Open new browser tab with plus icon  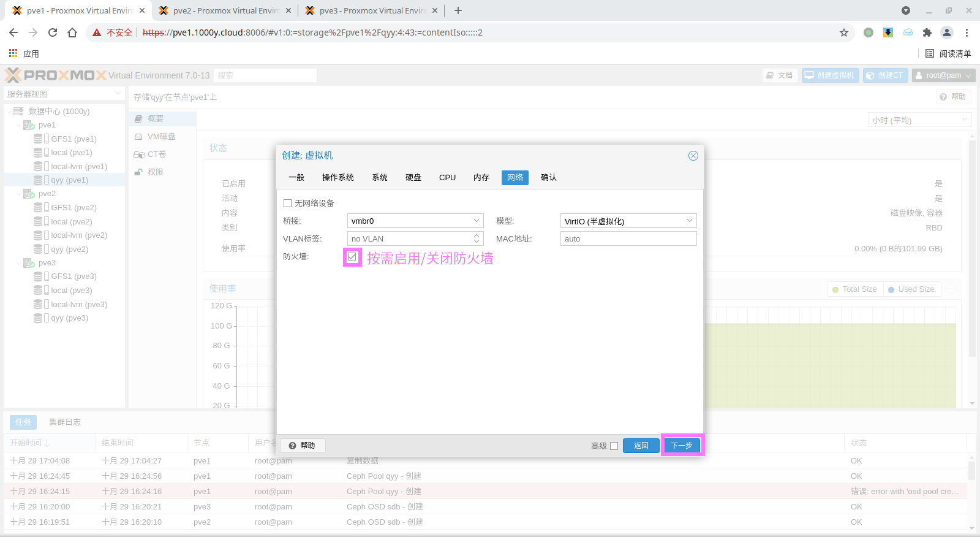[458, 10]
